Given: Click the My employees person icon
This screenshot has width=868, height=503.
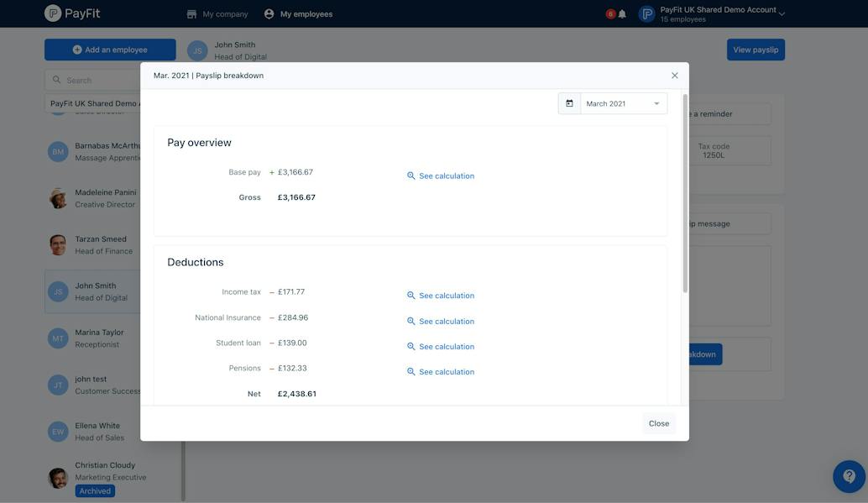Looking at the screenshot, I should [x=269, y=13].
